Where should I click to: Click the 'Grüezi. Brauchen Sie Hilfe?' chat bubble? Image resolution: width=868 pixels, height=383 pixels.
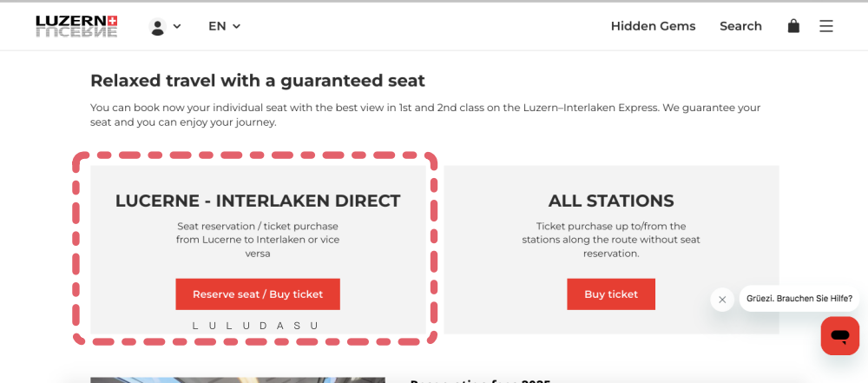click(x=799, y=298)
